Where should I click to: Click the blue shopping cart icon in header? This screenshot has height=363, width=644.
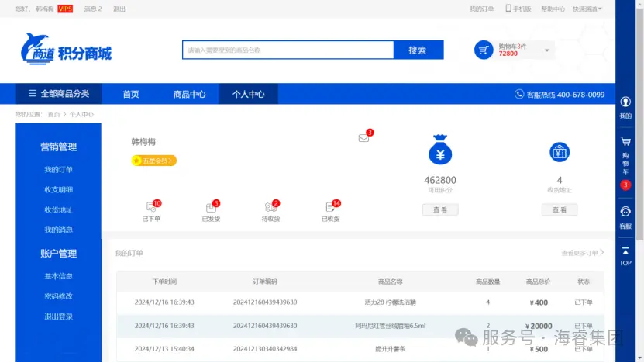(484, 50)
